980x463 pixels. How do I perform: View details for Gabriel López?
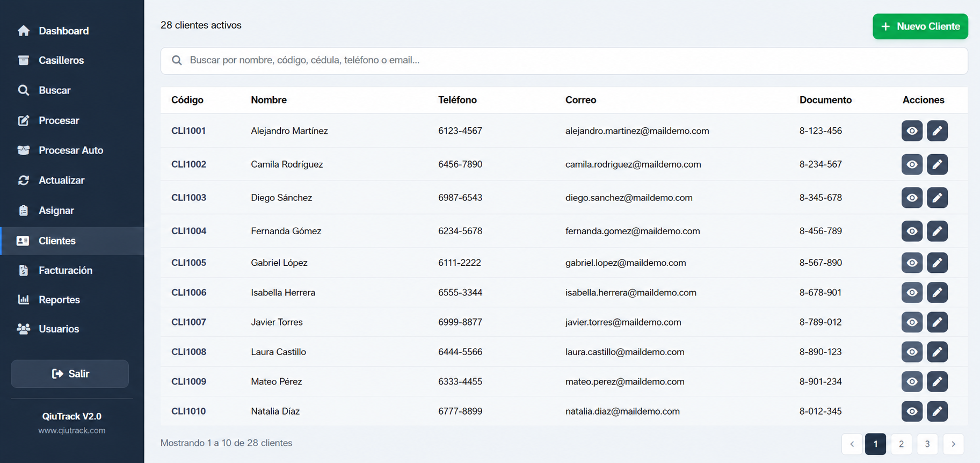pos(912,263)
